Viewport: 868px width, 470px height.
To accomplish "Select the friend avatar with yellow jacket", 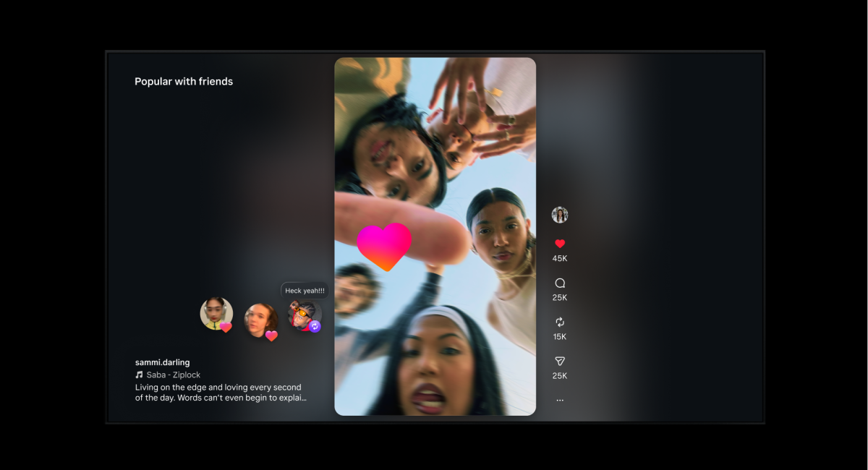I will [x=215, y=313].
